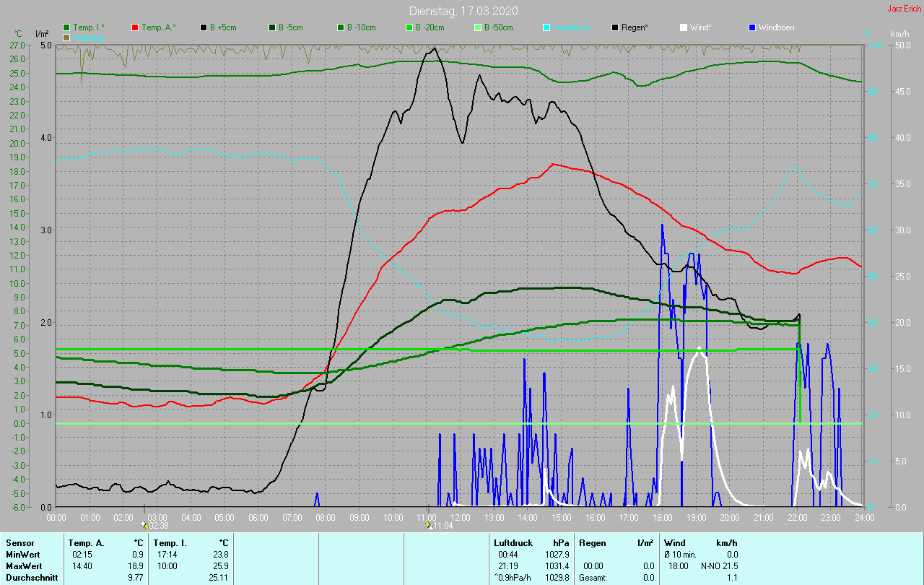Click the 02:38 time label below the axis
The width and height of the screenshot is (924, 585).
[159, 526]
